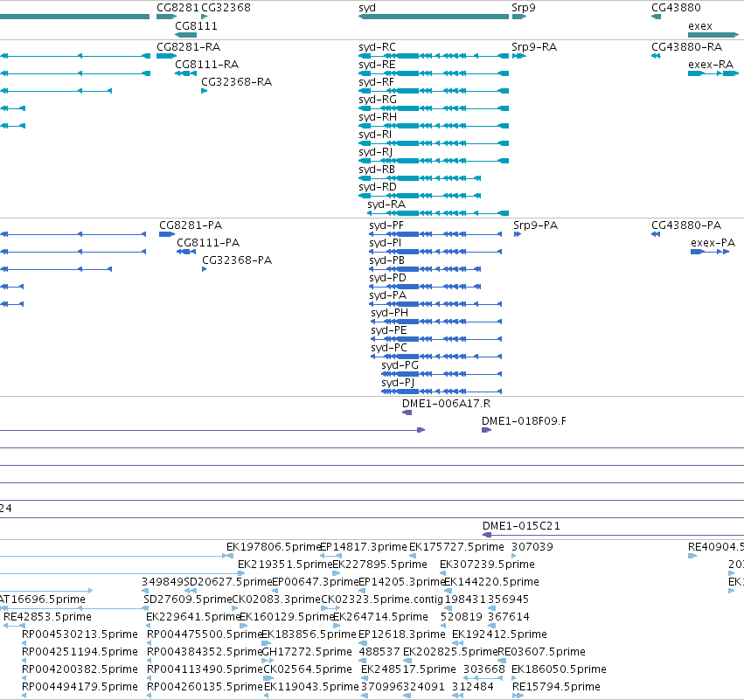Click EST EK119043.5prime

pos(311,688)
